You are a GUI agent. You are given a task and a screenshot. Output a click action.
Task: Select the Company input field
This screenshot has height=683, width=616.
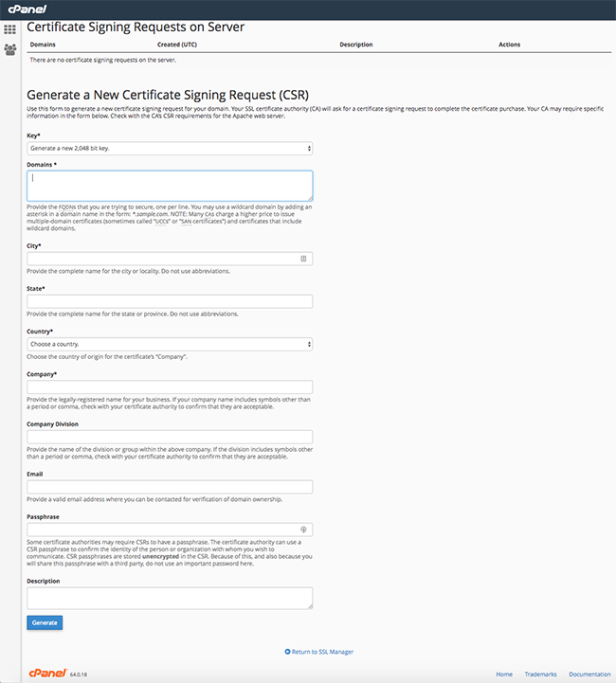tap(170, 387)
